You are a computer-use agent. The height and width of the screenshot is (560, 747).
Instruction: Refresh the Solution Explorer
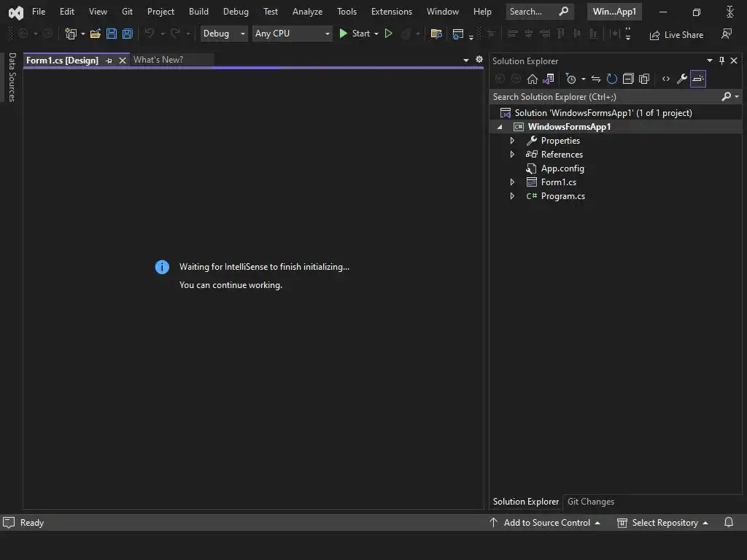point(612,79)
